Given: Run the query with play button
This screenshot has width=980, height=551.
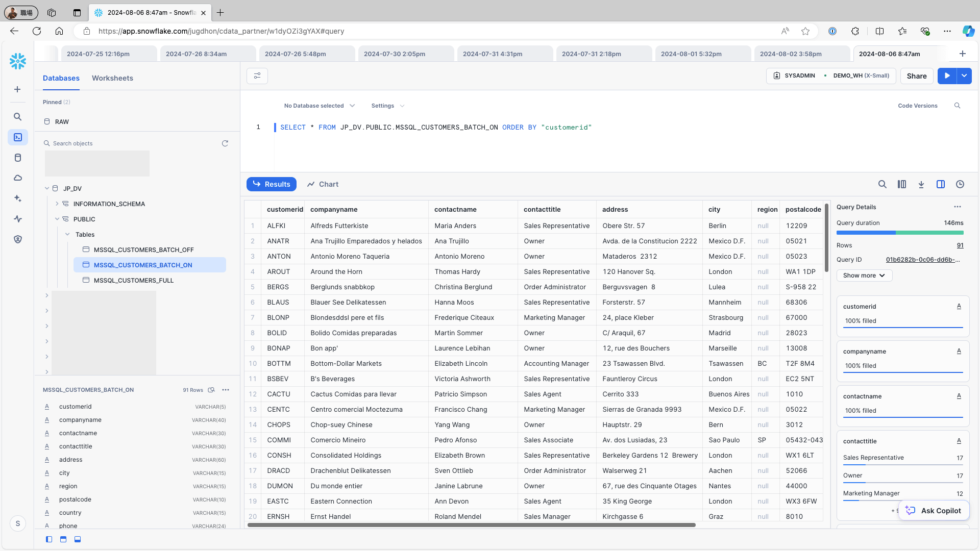Looking at the screenshot, I should click(947, 76).
